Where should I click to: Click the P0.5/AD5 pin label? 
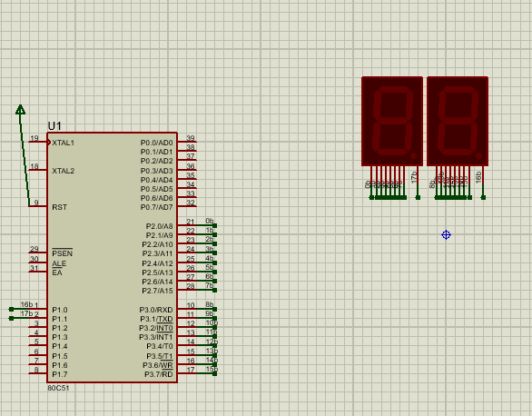pyautogui.click(x=157, y=189)
